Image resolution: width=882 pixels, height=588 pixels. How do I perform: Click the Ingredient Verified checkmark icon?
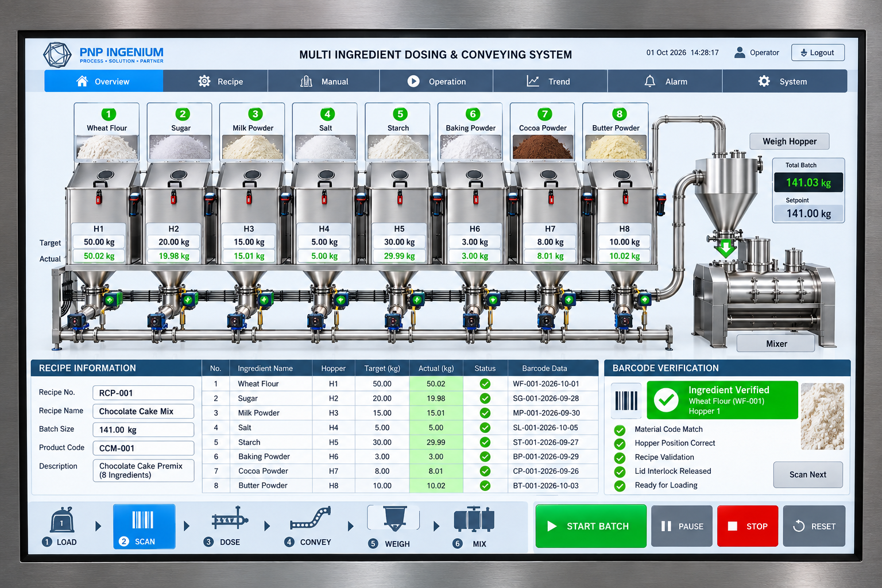[667, 400]
